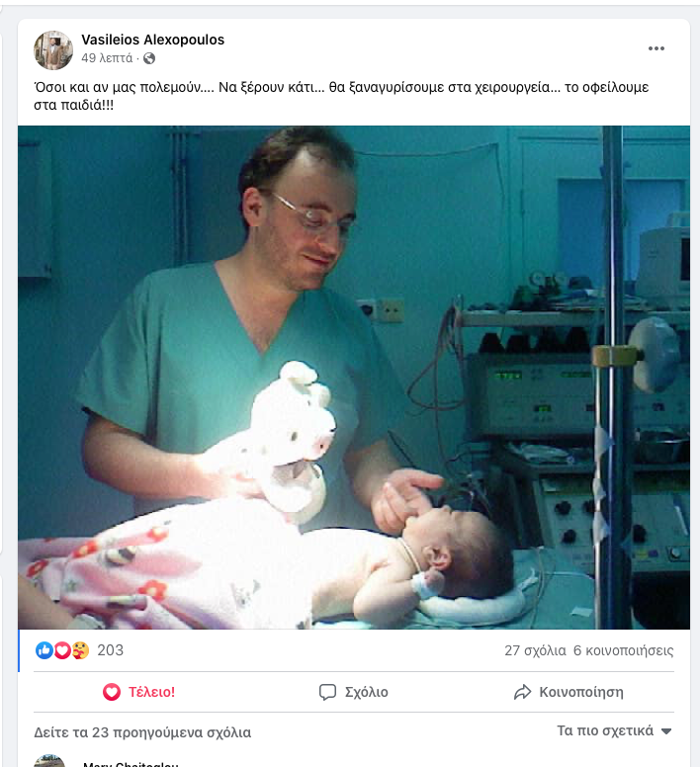This screenshot has height=767, width=700.
Task: Click the 49 λεπτά timestamp
Action: click(x=107, y=58)
